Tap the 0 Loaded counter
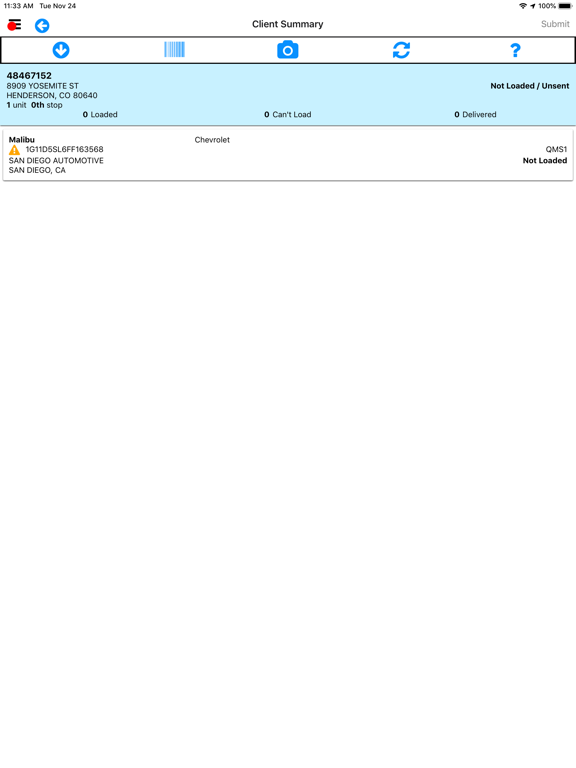This screenshot has height=768, width=576. click(100, 115)
